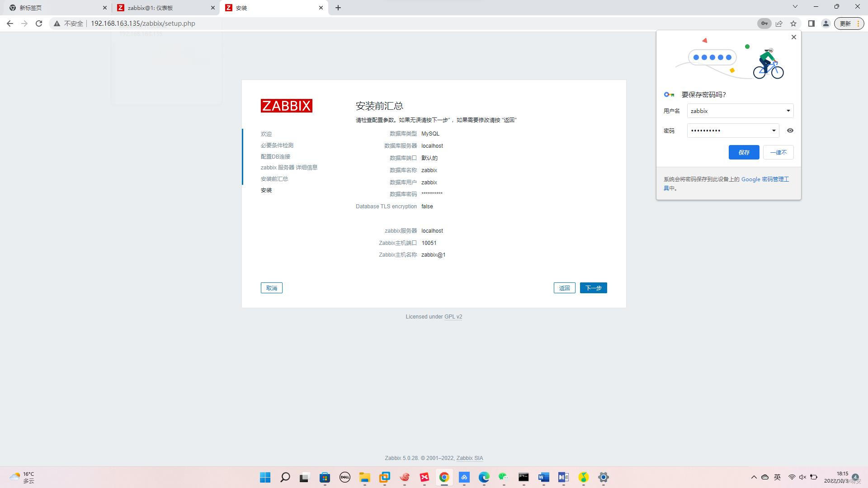Close the 新标签页 tab

105,8
